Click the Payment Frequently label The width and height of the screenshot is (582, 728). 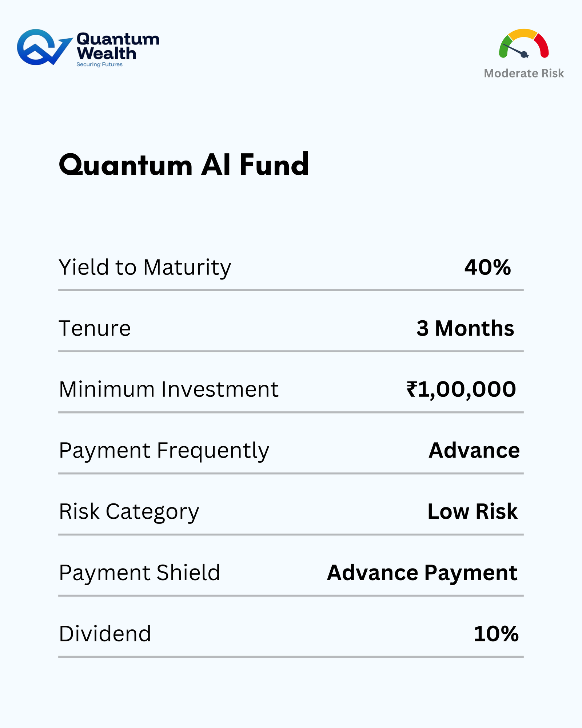[164, 451]
